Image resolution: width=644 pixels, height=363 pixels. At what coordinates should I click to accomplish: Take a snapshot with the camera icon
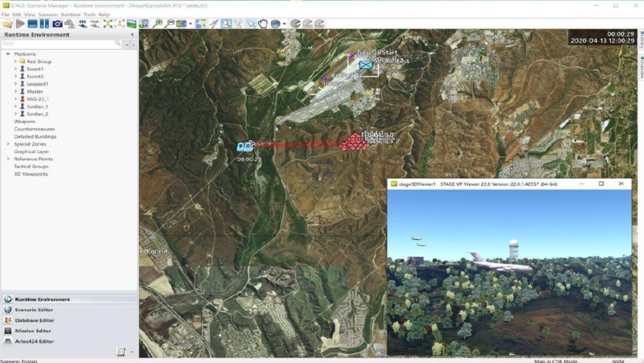click(57, 23)
